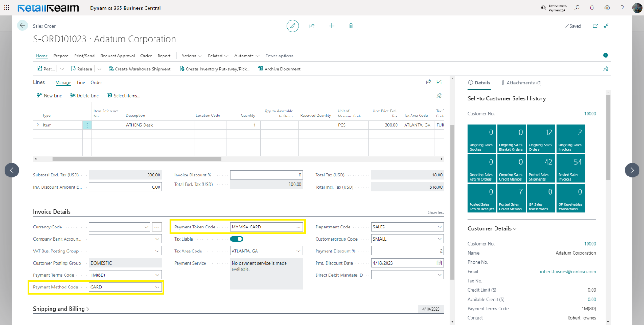Open the search magnifier icon
The image size is (644, 325).
tap(577, 8)
